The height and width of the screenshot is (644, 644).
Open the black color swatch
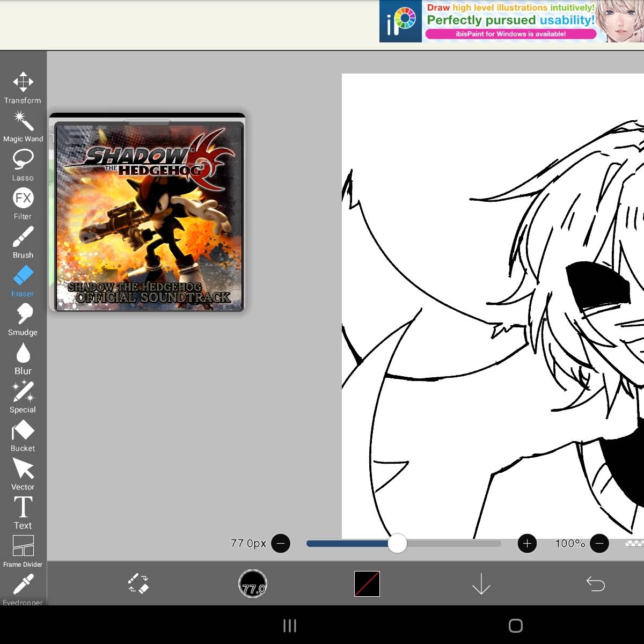pyautogui.click(x=367, y=583)
